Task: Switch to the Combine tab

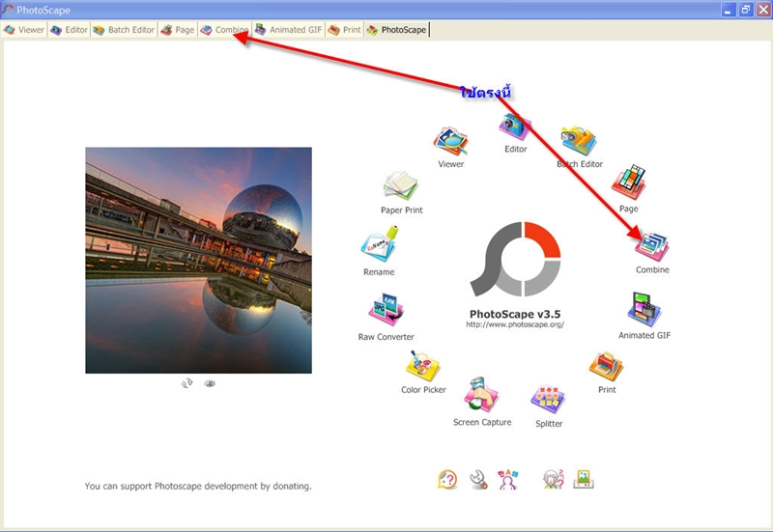Action: click(225, 30)
